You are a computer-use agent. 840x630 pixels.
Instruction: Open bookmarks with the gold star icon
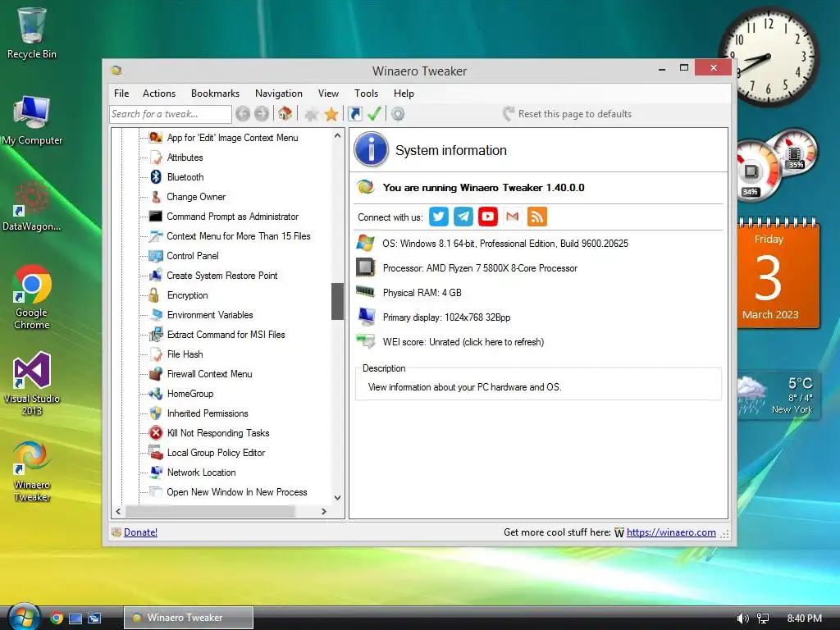click(331, 113)
